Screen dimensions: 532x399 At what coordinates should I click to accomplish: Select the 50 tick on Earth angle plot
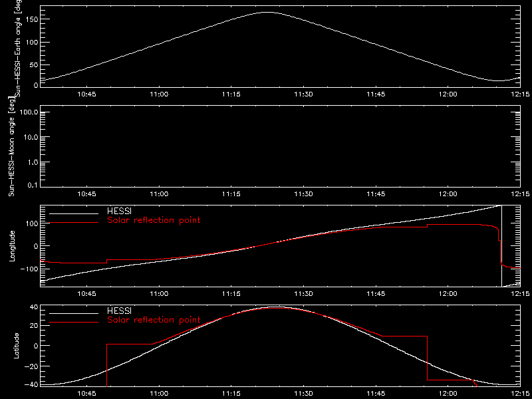33,65
